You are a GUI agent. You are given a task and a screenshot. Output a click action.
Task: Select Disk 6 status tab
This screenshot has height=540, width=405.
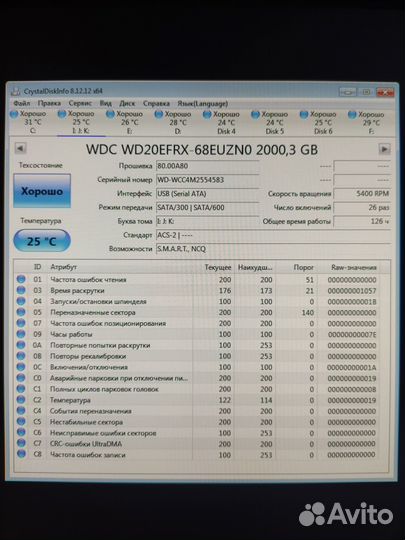pyautogui.click(x=319, y=123)
